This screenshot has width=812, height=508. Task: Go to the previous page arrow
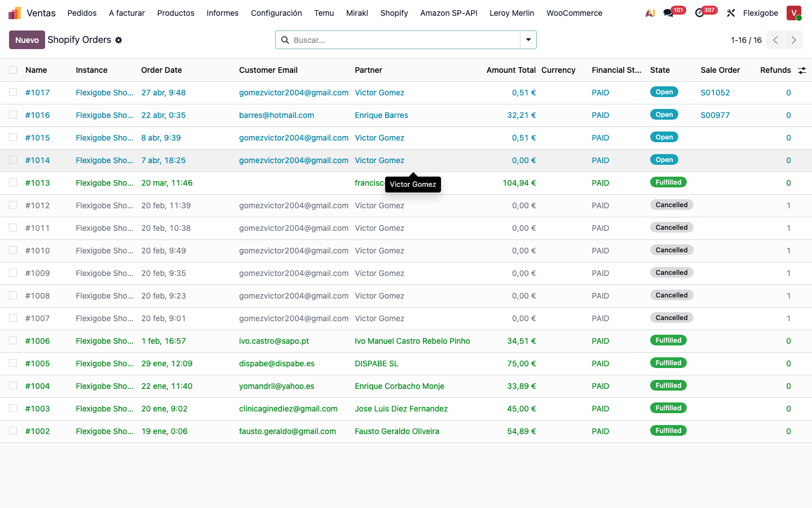(x=775, y=40)
